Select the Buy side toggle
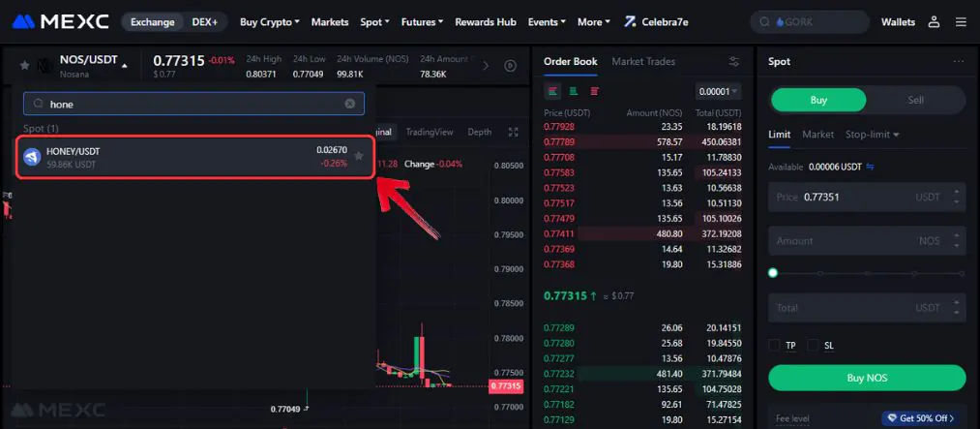The image size is (980, 429). (818, 100)
